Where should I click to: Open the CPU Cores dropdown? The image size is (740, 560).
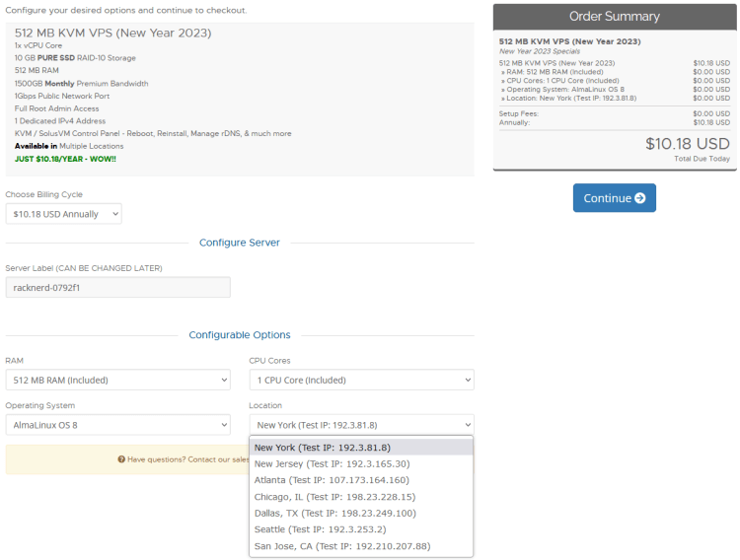(x=361, y=380)
